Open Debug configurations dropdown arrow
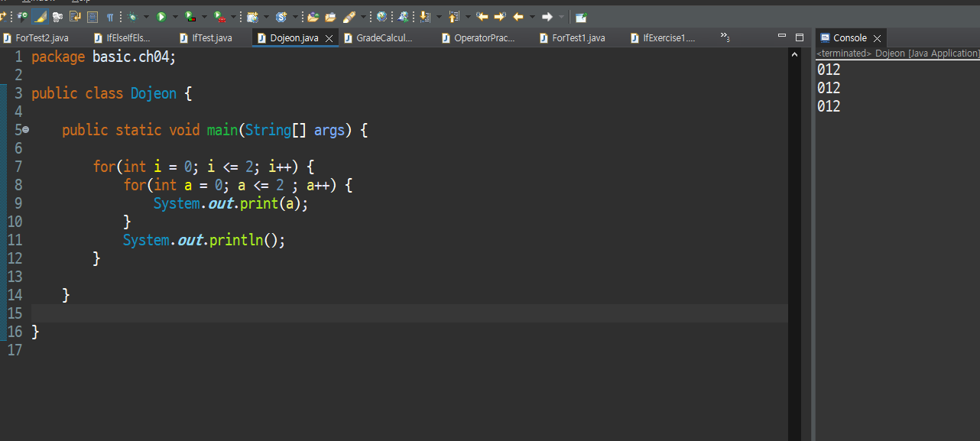 pos(146,17)
